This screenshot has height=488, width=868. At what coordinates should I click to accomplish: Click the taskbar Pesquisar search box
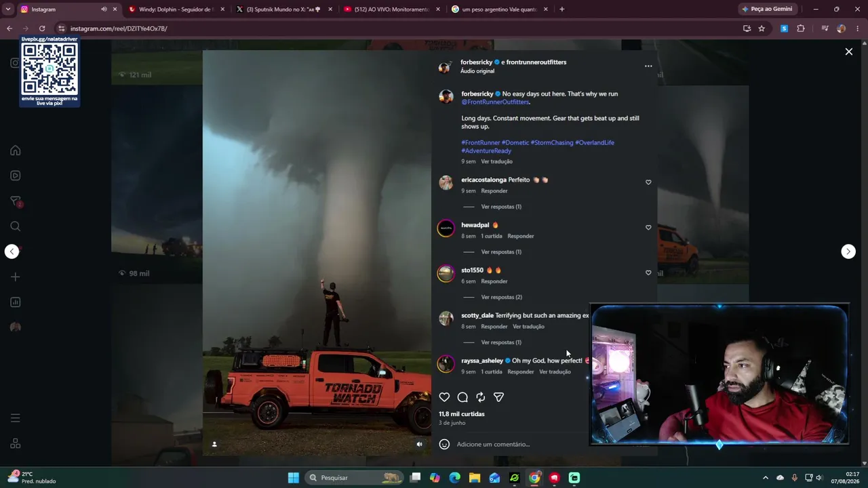click(x=354, y=478)
